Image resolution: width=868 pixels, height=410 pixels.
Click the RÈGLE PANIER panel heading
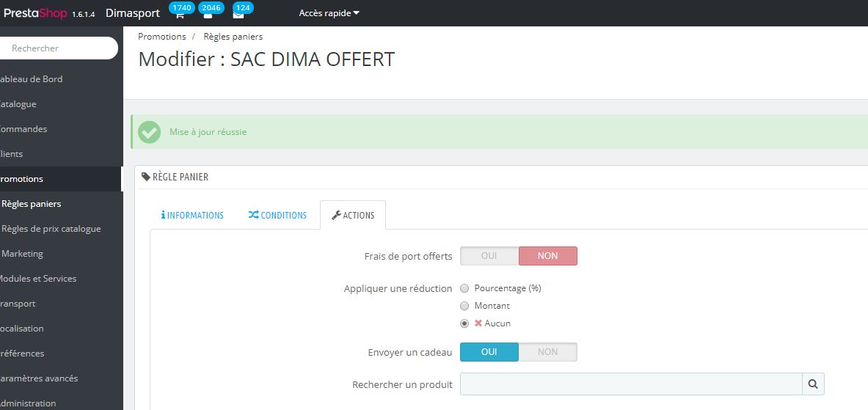click(x=175, y=177)
